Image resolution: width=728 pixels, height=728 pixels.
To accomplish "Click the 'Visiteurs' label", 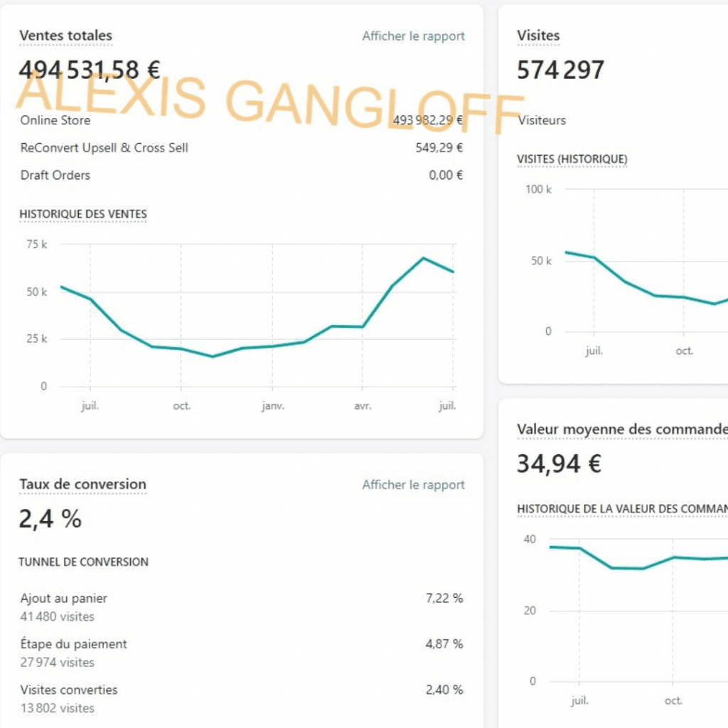I will click(x=542, y=120).
